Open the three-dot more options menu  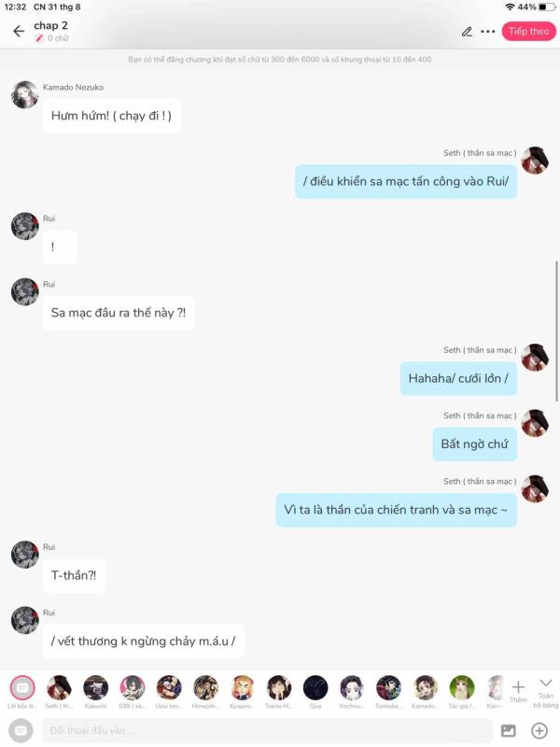coord(487,32)
